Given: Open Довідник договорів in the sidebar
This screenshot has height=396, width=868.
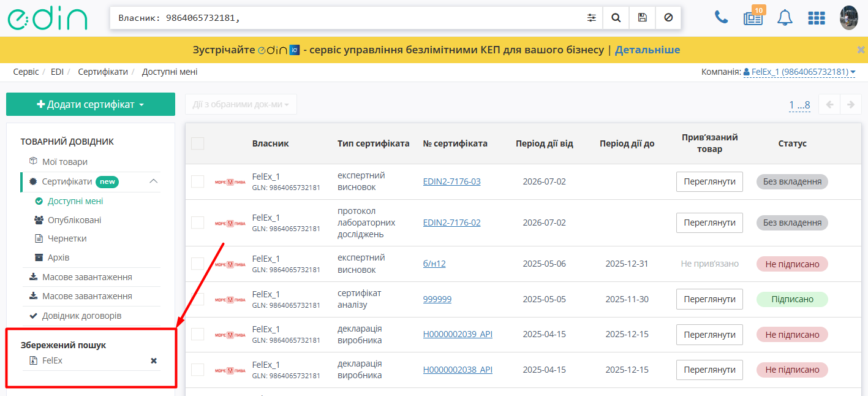Looking at the screenshot, I should pos(81,316).
